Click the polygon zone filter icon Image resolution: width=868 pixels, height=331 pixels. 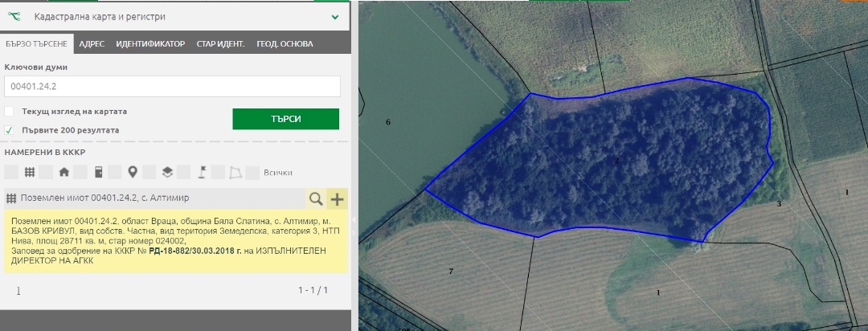(x=235, y=172)
